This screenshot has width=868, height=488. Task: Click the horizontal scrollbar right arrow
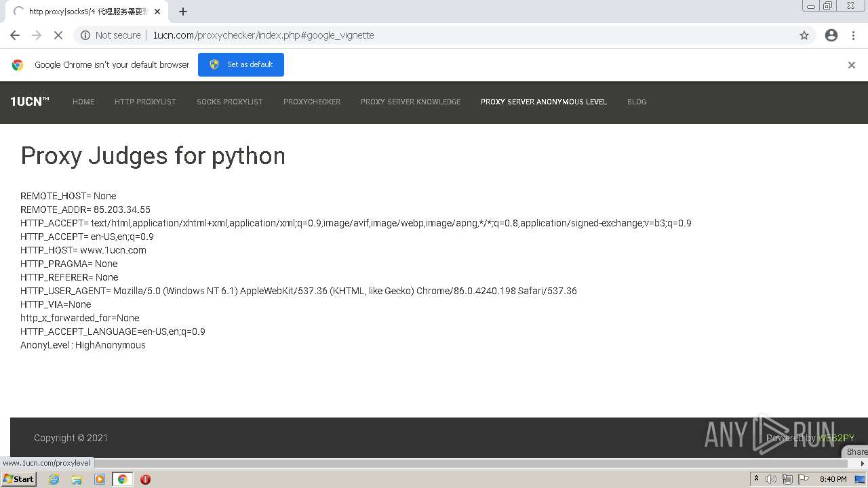(x=863, y=464)
